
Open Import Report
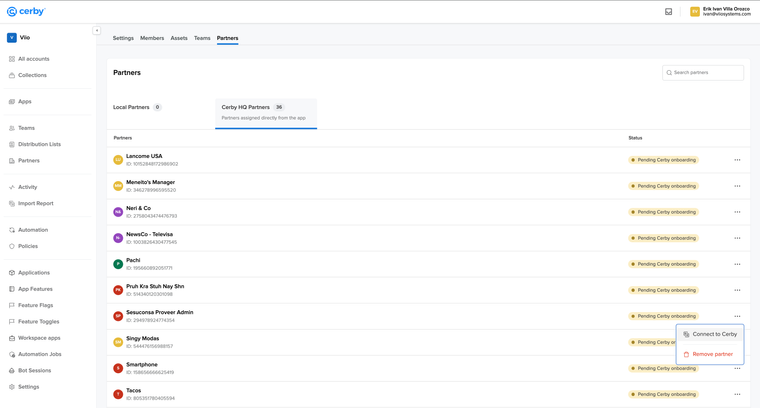pos(31,204)
